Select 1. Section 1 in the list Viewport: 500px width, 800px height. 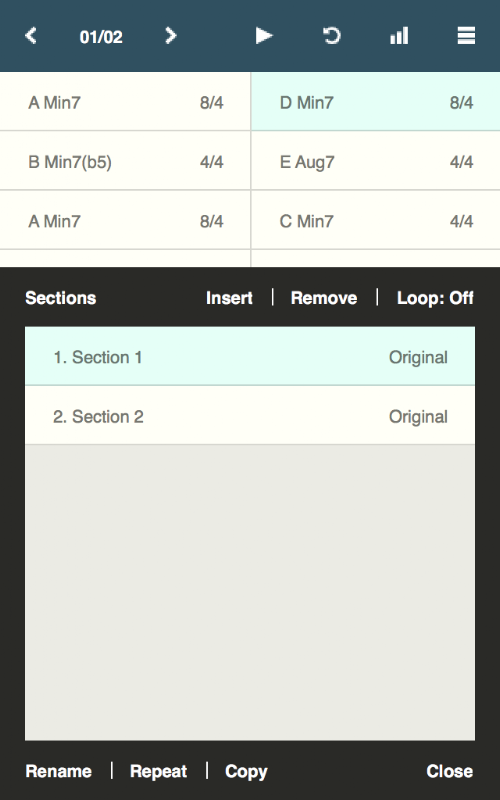click(x=250, y=356)
